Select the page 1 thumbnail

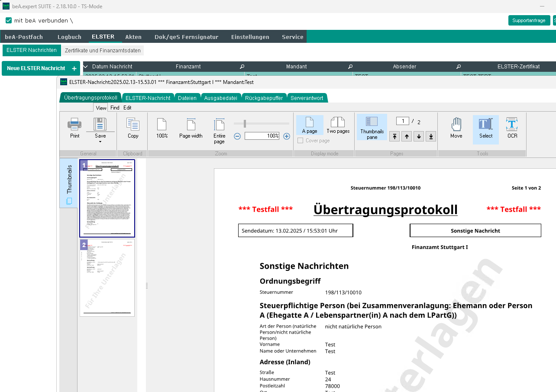(107, 198)
